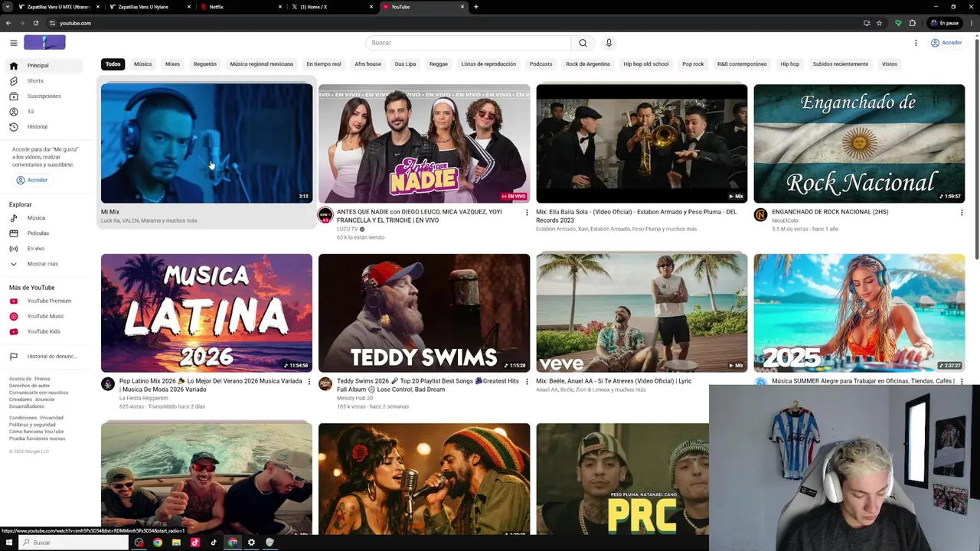Open options menu for Pop Latino Mix 2026
Image resolution: width=980 pixels, height=551 pixels.
[x=309, y=381]
